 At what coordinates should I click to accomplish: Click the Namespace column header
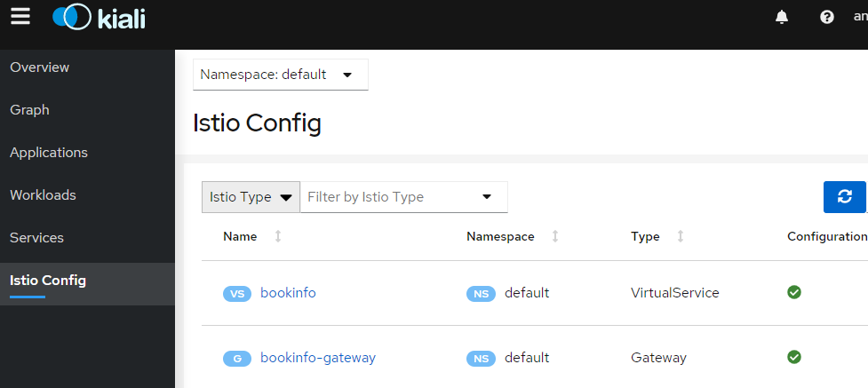tap(500, 236)
